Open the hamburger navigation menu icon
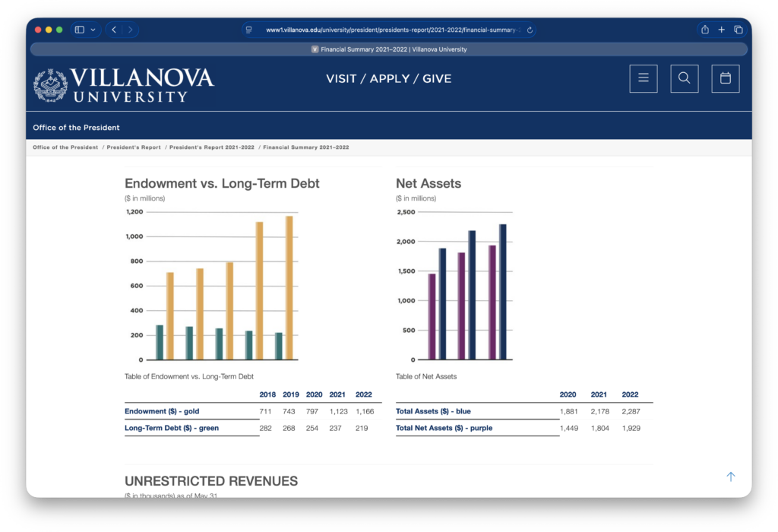 coord(643,78)
